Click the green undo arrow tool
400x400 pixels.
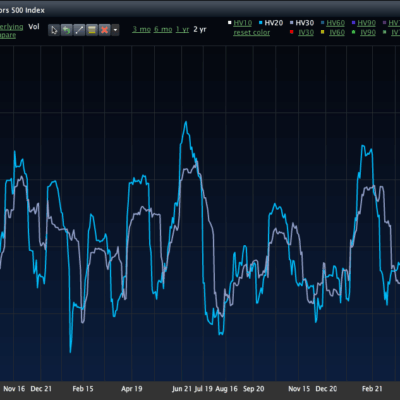point(67,30)
